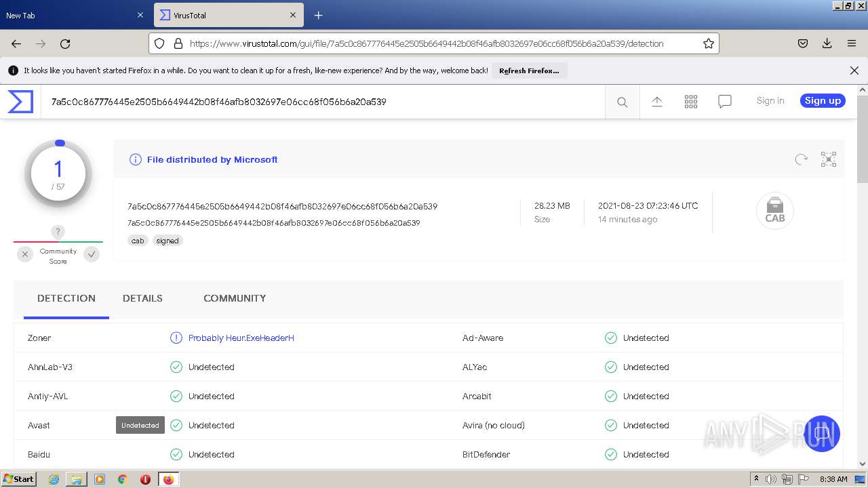868x488 pixels.
Task: Click the 2021-08-23 07:23:46 UTC timestamp
Action: click(648, 205)
